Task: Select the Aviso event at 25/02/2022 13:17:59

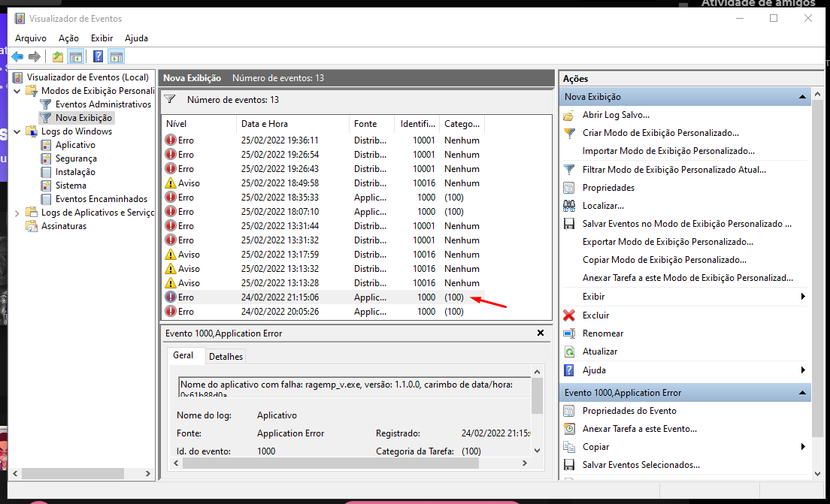Action: (x=323, y=255)
